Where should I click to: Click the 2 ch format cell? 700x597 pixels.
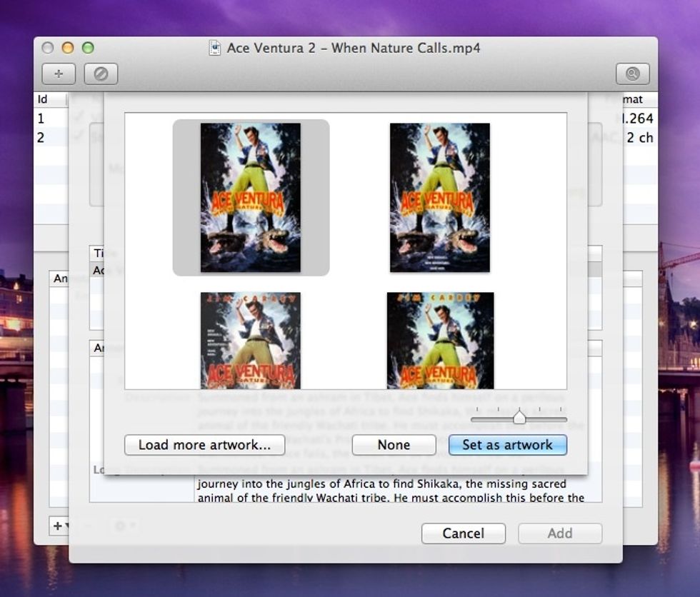click(x=639, y=138)
